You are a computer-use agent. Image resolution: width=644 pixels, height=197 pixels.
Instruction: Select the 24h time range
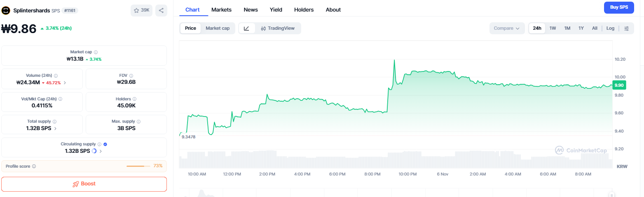[x=537, y=28]
